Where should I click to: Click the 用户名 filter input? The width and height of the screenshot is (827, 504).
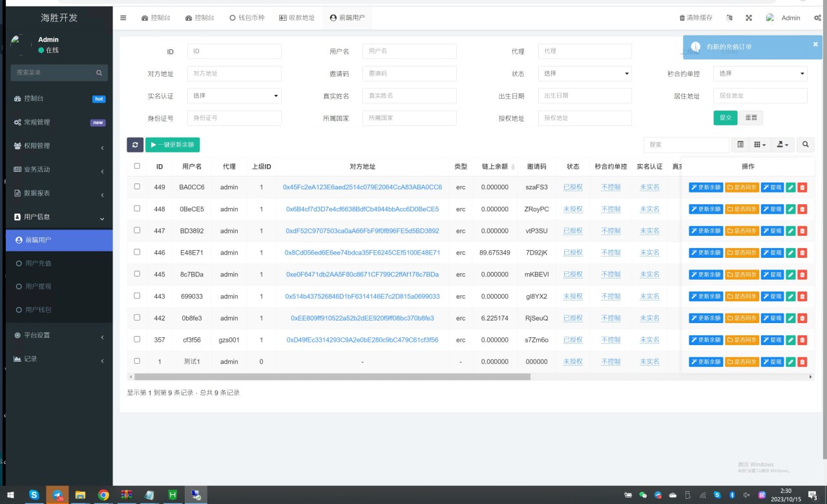(409, 51)
